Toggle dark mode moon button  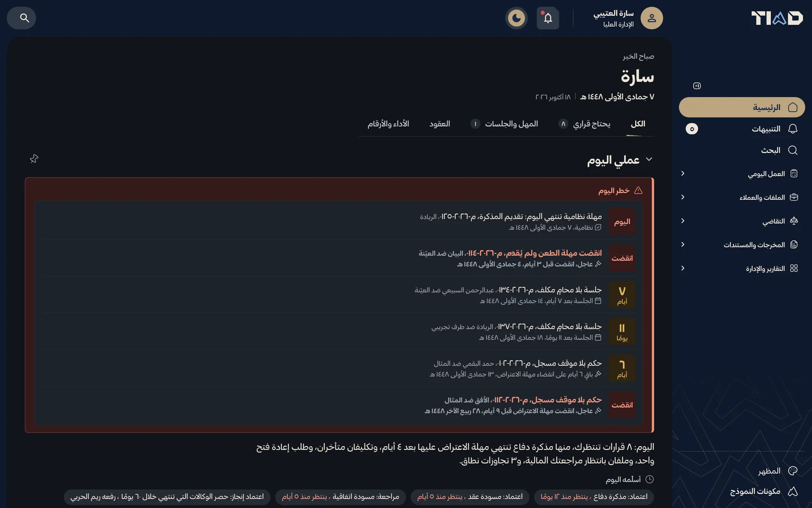pos(517,18)
